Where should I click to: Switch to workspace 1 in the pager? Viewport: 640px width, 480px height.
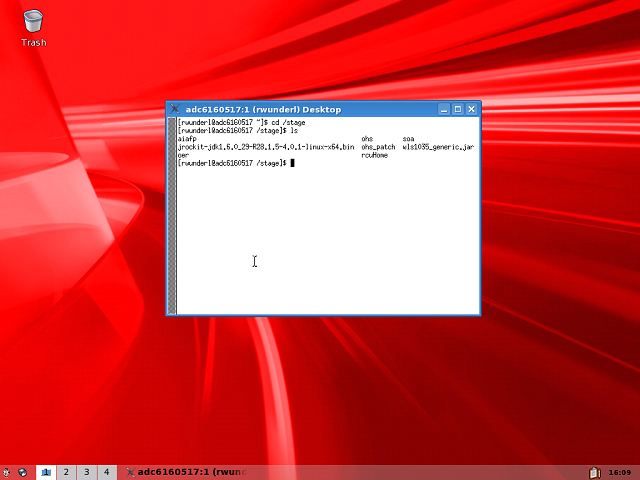point(46,472)
